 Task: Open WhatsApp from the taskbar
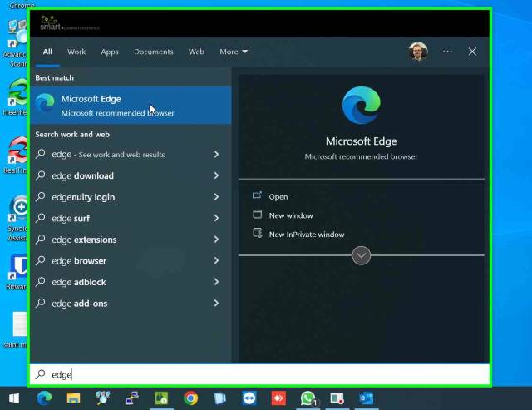[x=308, y=398]
